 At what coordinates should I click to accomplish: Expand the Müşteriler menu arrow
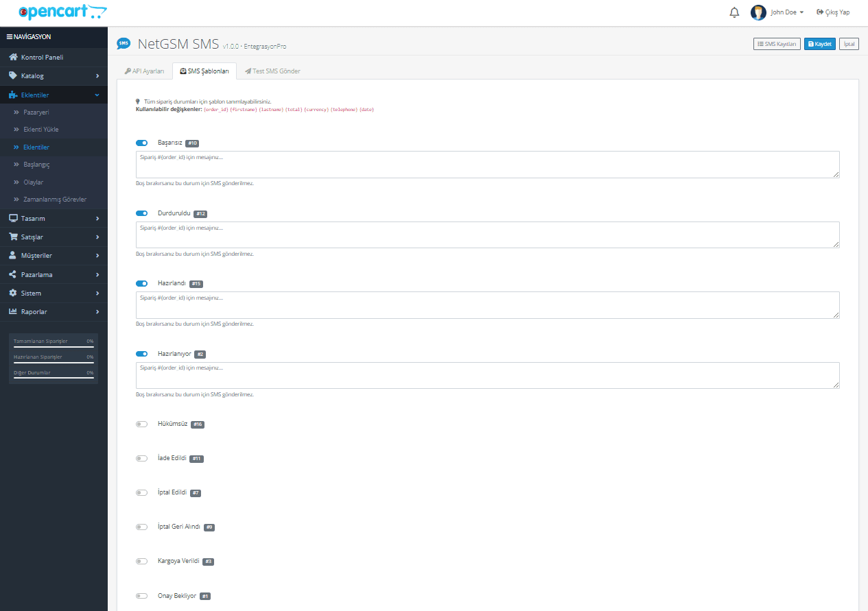(97, 255)
